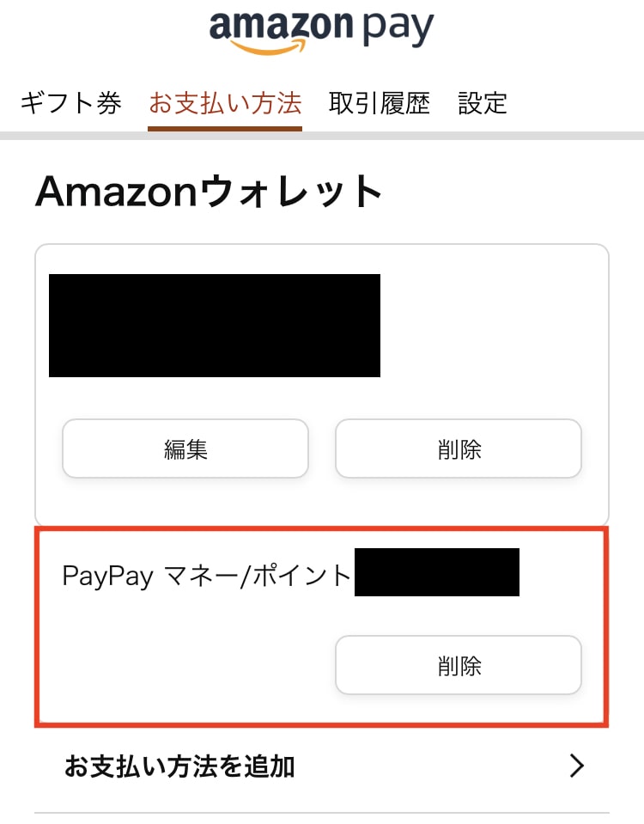Click the redacted PayPay account block

(x=437, y=572)
